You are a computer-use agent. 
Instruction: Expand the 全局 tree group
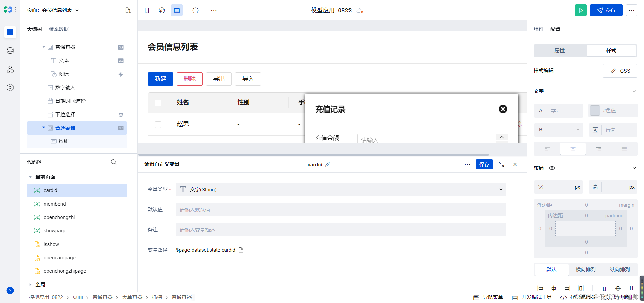30,285
